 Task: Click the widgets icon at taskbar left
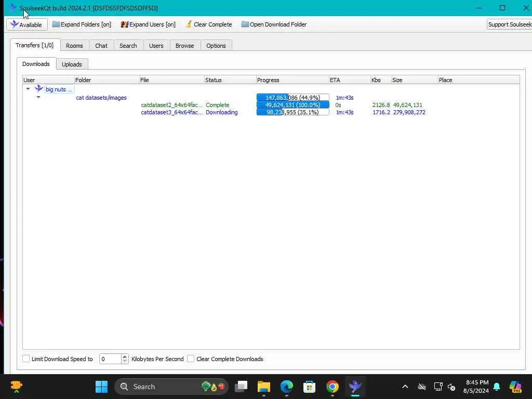(x=16, y=386)
